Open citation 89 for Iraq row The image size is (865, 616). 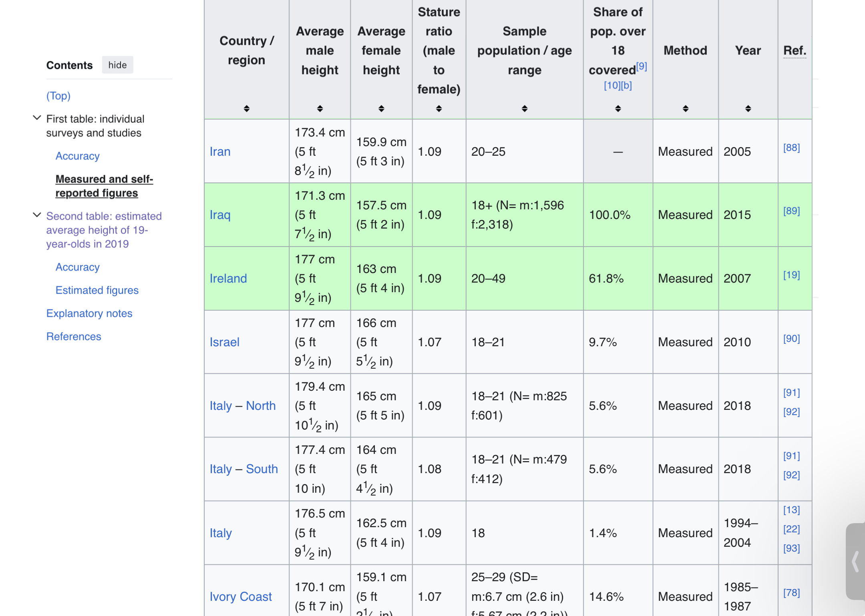pyautogui.click(x=791, y=211)
